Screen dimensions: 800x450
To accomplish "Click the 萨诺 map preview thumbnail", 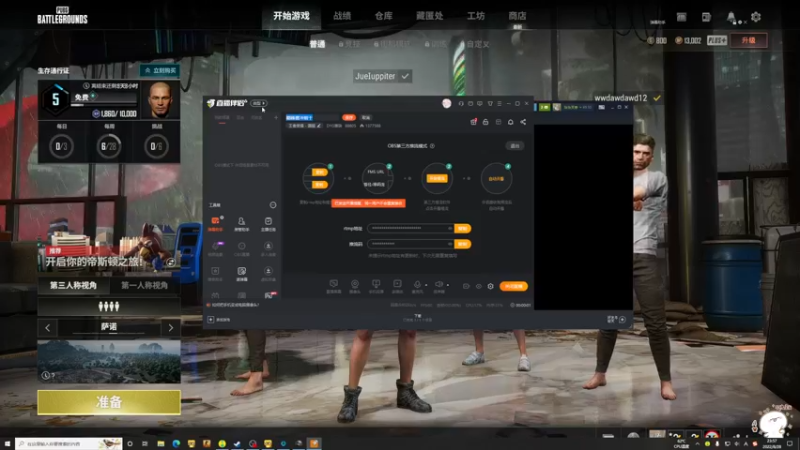I will [109, 361].
